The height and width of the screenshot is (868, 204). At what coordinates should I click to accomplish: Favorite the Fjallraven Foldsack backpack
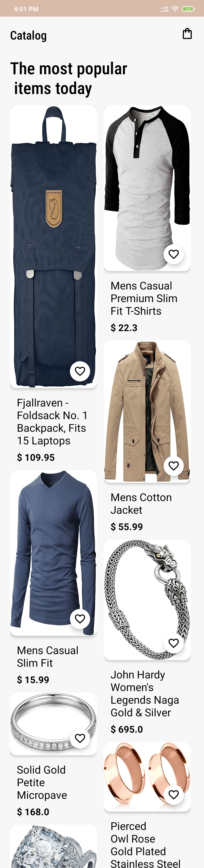pyautogui.click(x=80, y=371)
